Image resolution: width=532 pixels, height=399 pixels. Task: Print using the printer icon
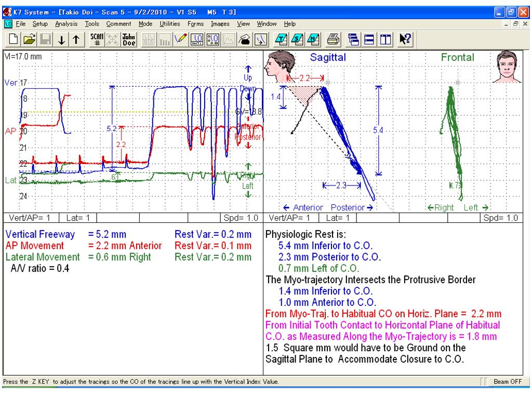pos(333,39)
